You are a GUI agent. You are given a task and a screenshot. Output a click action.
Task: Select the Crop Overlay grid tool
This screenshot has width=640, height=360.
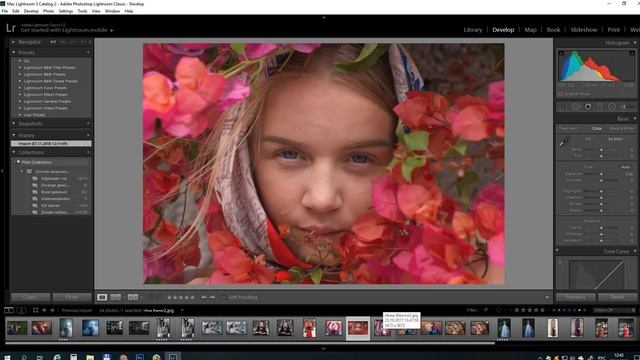(x=563, y=107)
